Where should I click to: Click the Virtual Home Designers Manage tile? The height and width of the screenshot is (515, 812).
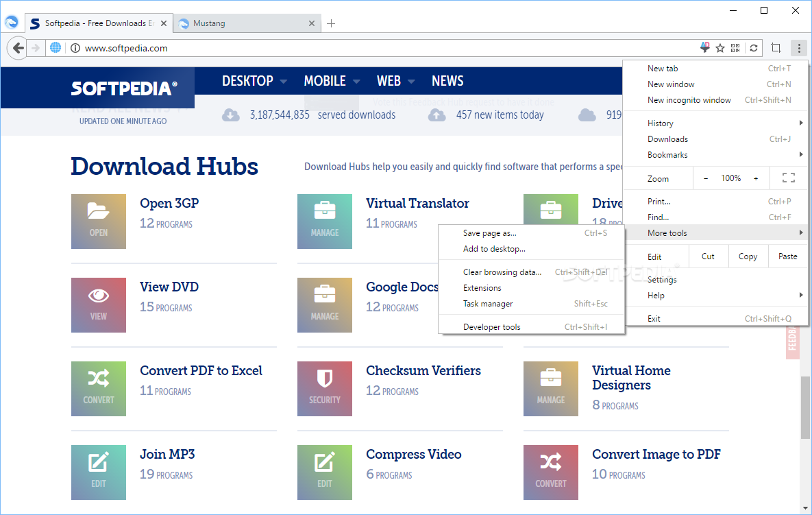pos(550,389)
